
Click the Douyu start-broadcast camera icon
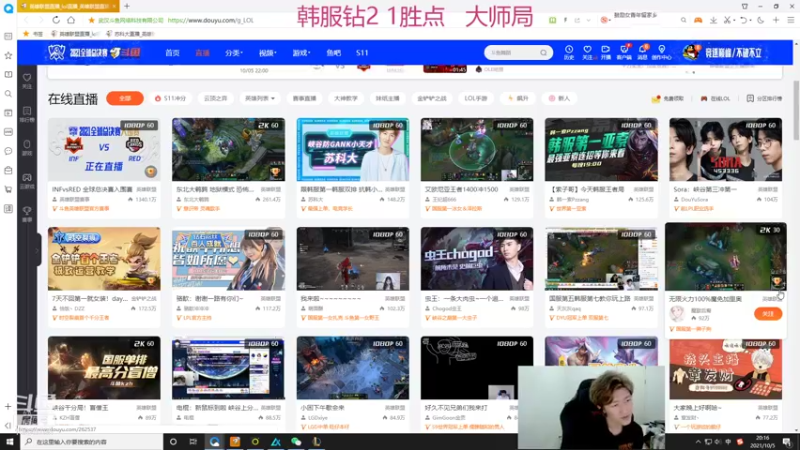(606, 52)
